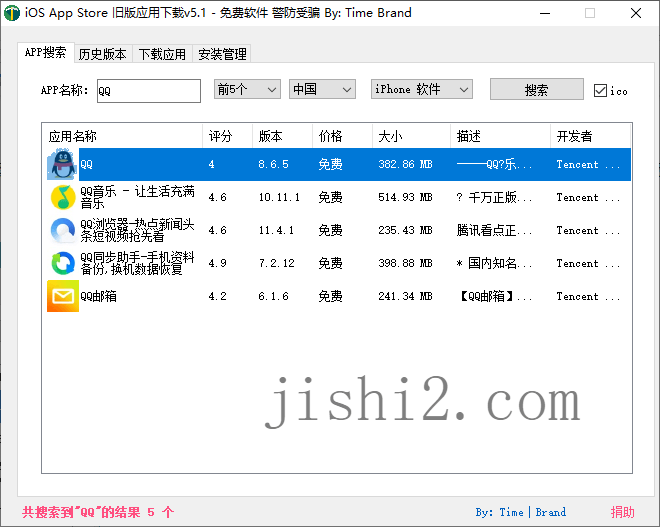The height and width of the screenshot is (527, 660).
Task: Sort by 评分 column header
Action: click(227, 136)
